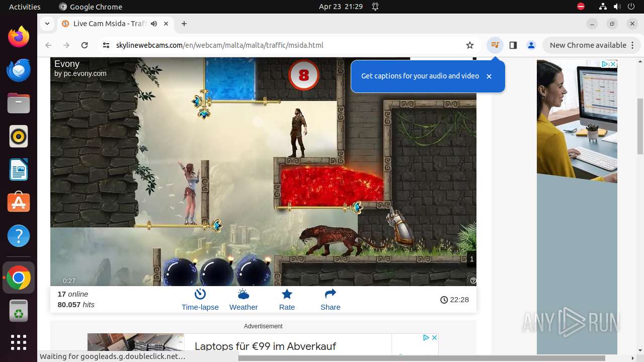
Task: Close the bottom laptops ad X
Action: [x=434, y=338]
